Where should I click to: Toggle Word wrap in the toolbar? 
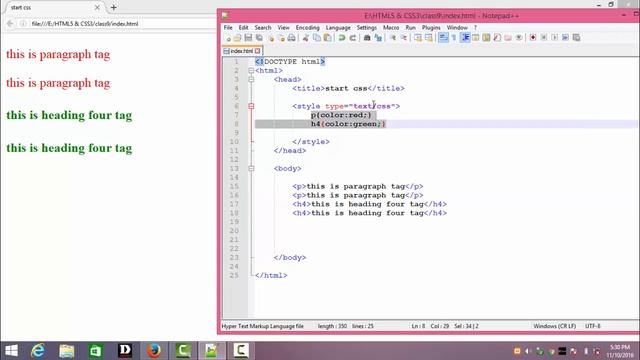[x=443, y=38]
